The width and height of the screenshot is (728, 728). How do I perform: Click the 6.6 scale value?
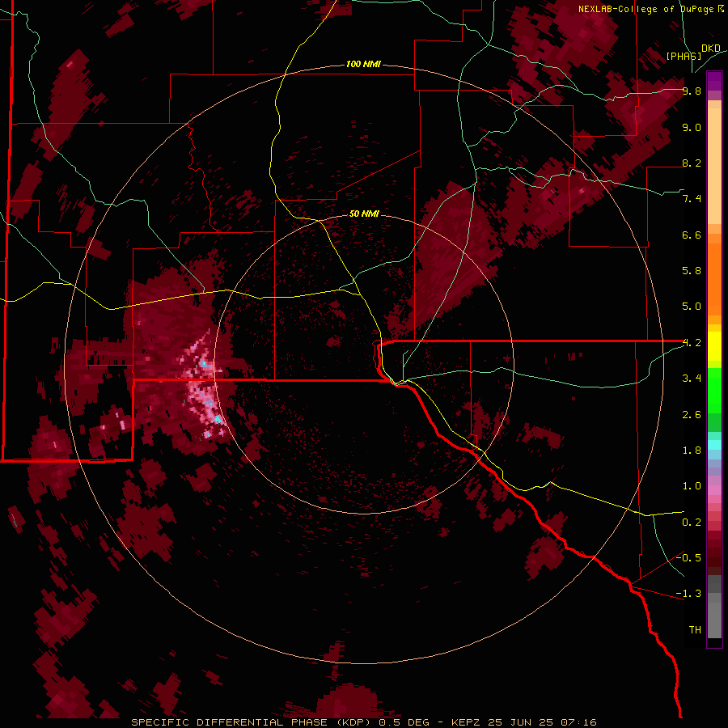point(692,235)
